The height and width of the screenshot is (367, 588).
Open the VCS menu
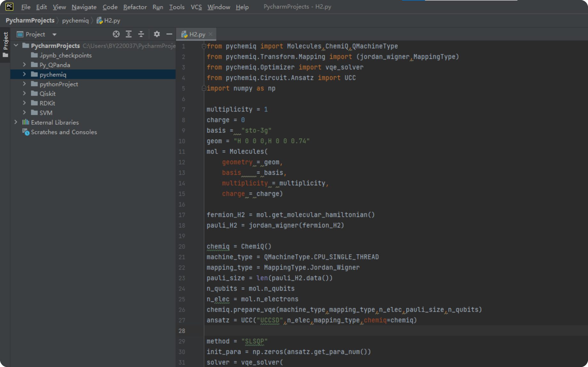click(x=196, y=7)
